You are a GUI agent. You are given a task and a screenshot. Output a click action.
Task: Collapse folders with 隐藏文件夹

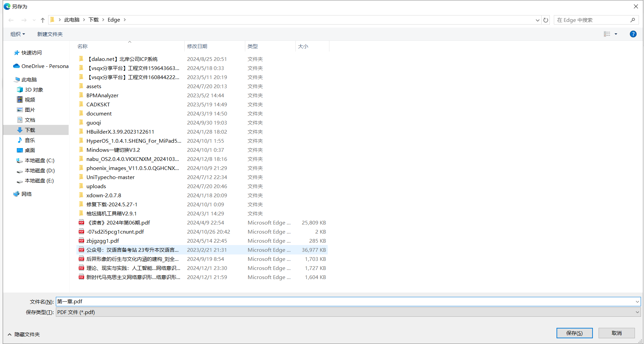(24, 334)
